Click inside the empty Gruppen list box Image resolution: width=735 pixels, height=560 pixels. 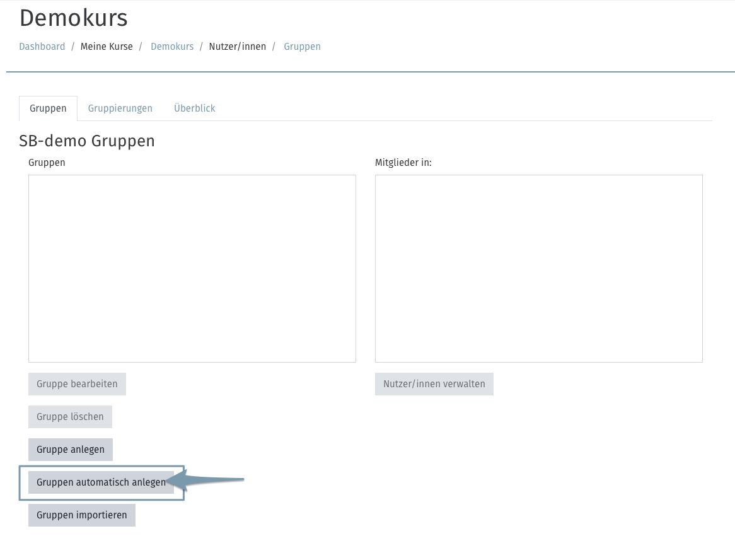[x=192, y=268]
